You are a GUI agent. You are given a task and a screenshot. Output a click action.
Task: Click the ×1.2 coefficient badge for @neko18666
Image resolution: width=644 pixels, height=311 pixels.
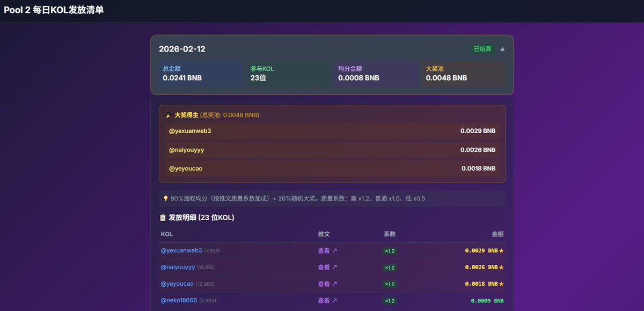click(x=390, y=301)
